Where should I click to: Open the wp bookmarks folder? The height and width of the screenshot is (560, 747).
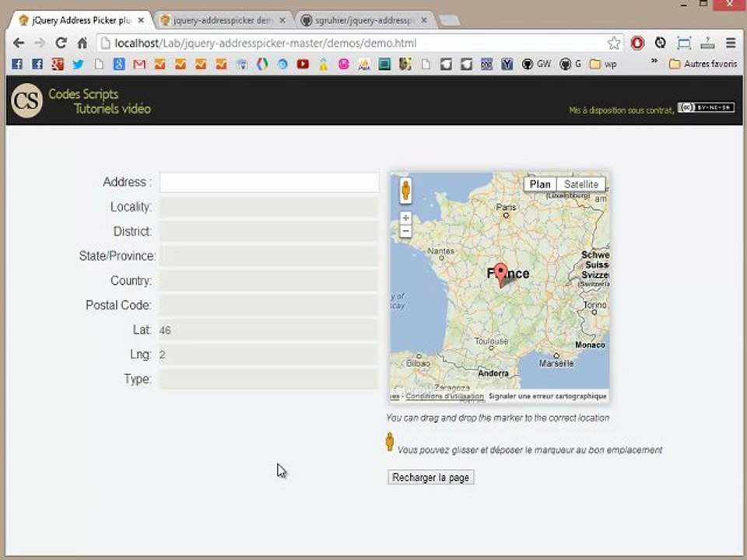[x=603, y=64]
